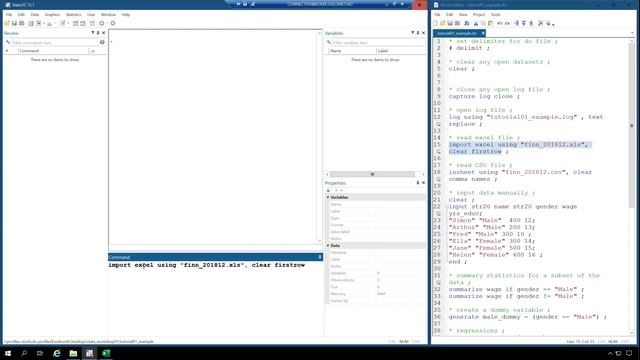Open the Statistics menu in Stata

(73, 14)
